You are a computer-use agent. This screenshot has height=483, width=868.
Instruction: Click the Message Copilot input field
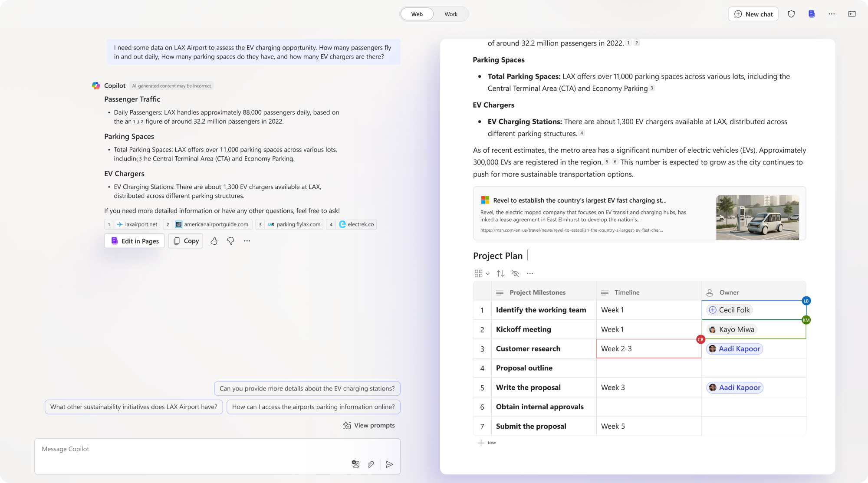pyautogui.click(x=217, y=449)
